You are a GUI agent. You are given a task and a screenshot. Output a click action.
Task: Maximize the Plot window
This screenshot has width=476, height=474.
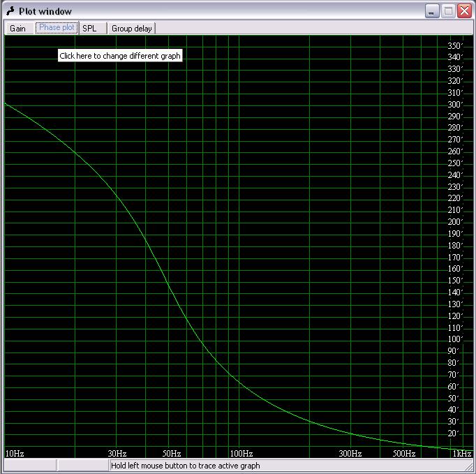tap(448, 11)
